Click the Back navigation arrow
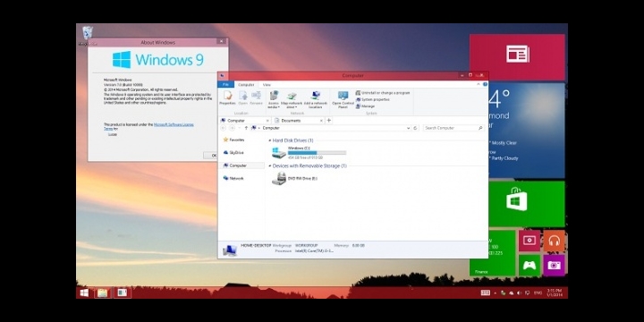644x322 pixels. tap(224, 128)
